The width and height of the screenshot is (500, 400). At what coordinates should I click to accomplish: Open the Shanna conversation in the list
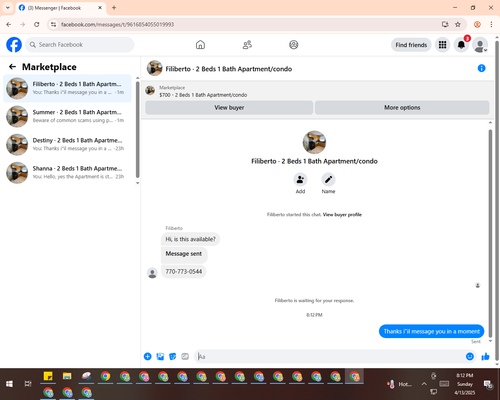pos(67,173)
